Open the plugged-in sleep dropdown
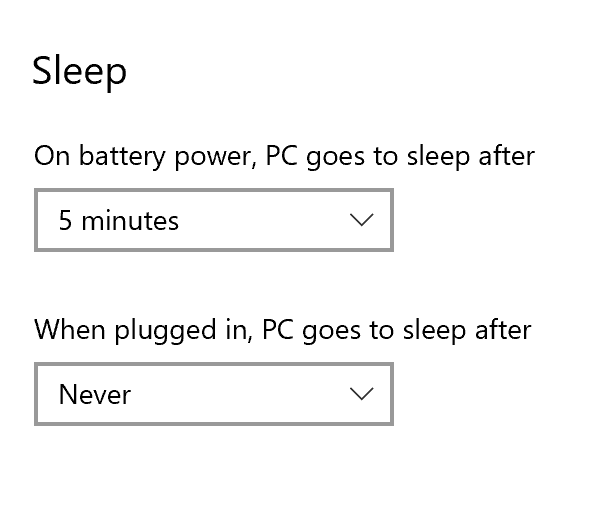The height and width of the screenshot is (505, 607). (x=213, y=394)
